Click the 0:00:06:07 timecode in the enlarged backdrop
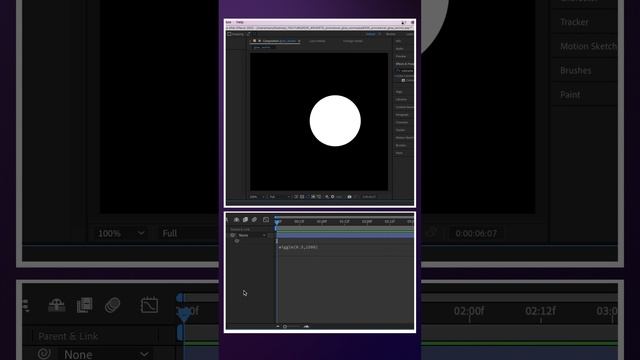The height and width of the screenshot is (360, 640). coord(476,233)
